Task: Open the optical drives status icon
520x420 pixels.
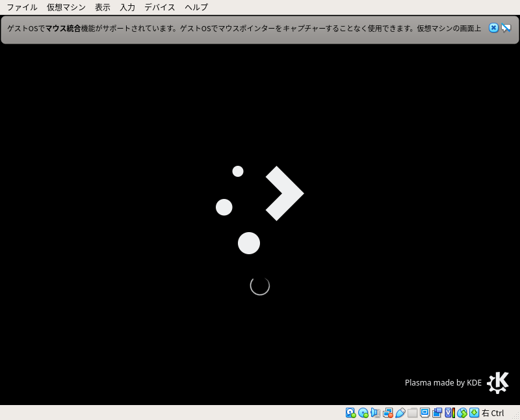Action: coord(362,413)
